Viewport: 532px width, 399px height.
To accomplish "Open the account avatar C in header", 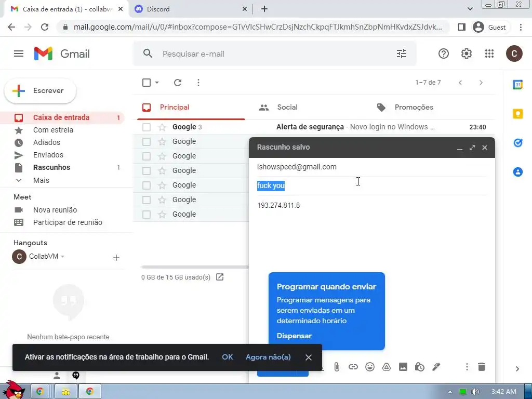I will [x=514, y=54].
